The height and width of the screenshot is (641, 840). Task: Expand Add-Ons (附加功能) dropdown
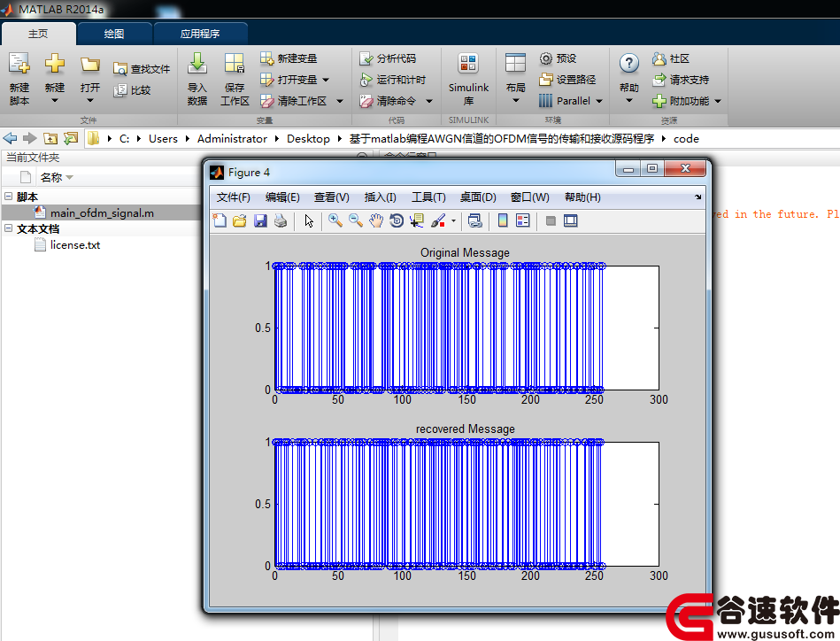[x=718, y=101]
